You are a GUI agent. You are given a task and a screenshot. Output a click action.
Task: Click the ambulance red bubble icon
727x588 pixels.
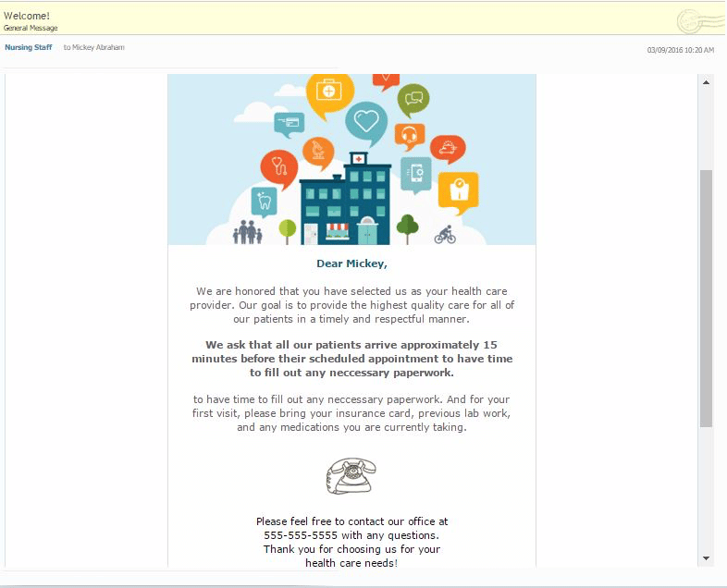click(x=448, y=149)
